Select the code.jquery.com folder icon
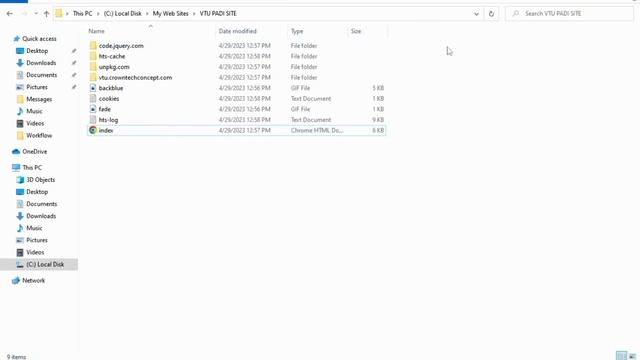This screenshot has width=640, height=360. click(x=93, y=46)
